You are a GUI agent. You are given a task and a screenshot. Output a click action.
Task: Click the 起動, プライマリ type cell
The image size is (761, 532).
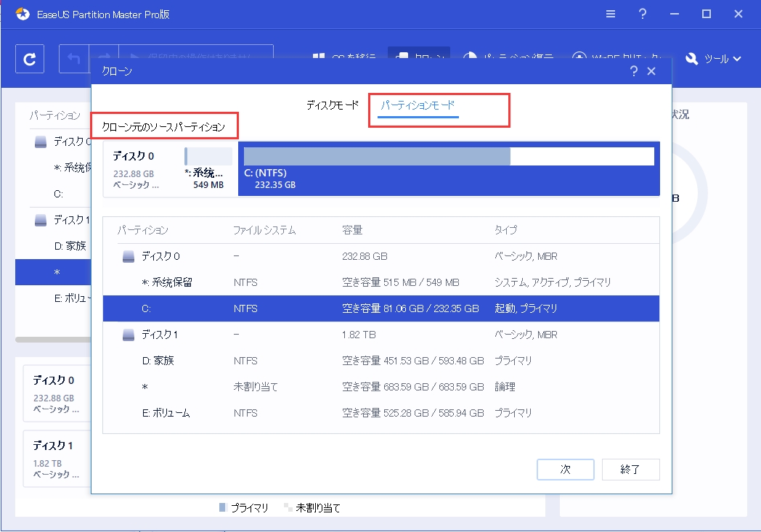click(x=526, y=308)
